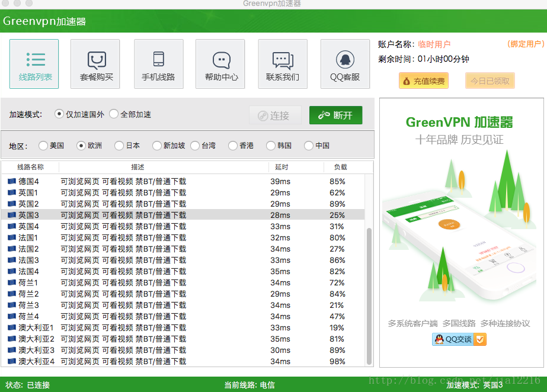Select the 法国2 route row
The height and width of the screenshot is (392, 547).
[x=183, y=249]
